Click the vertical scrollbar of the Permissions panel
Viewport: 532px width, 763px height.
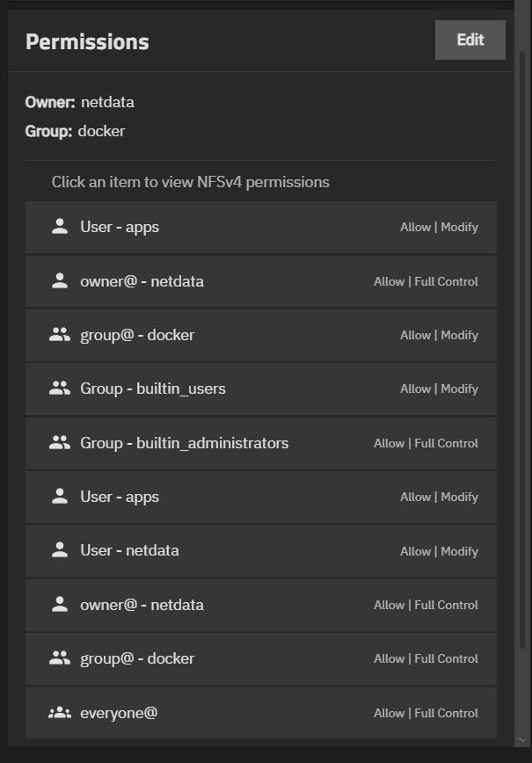coord(522,352)
